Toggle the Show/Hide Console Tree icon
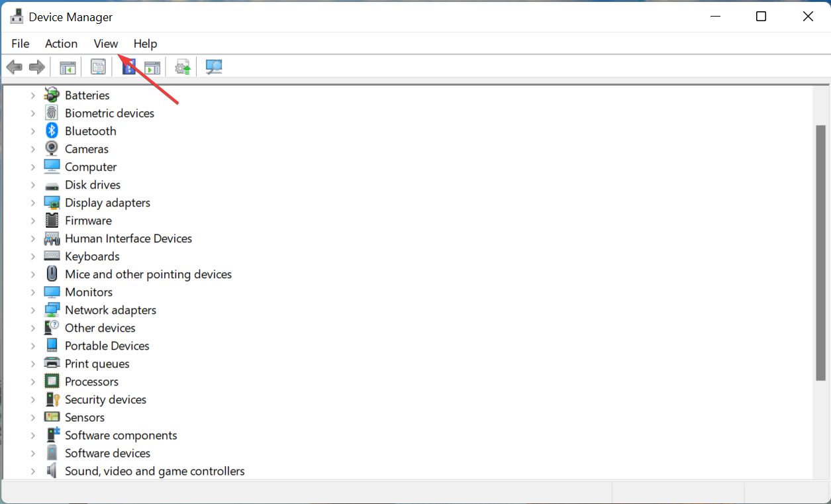This screenshot has height=504, width=831. coord(68,67)
